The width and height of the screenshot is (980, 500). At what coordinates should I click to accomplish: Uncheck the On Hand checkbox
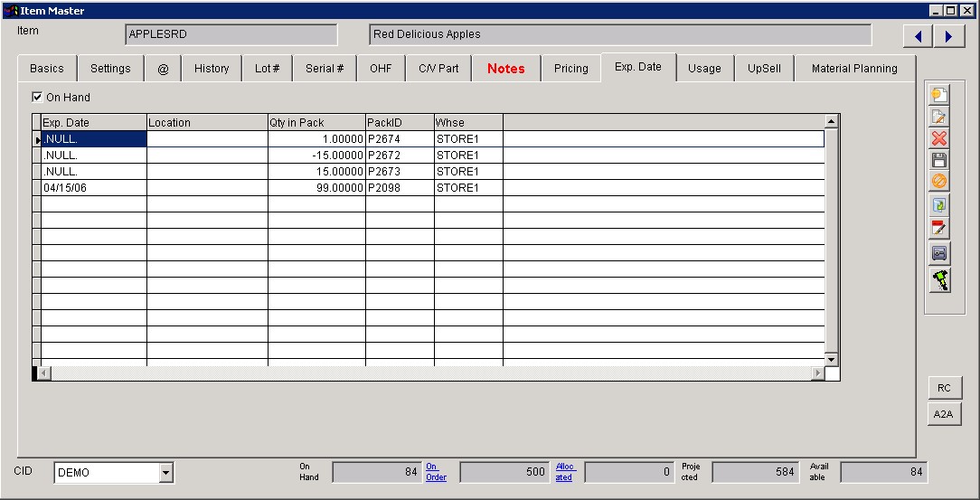pos(37,97)
